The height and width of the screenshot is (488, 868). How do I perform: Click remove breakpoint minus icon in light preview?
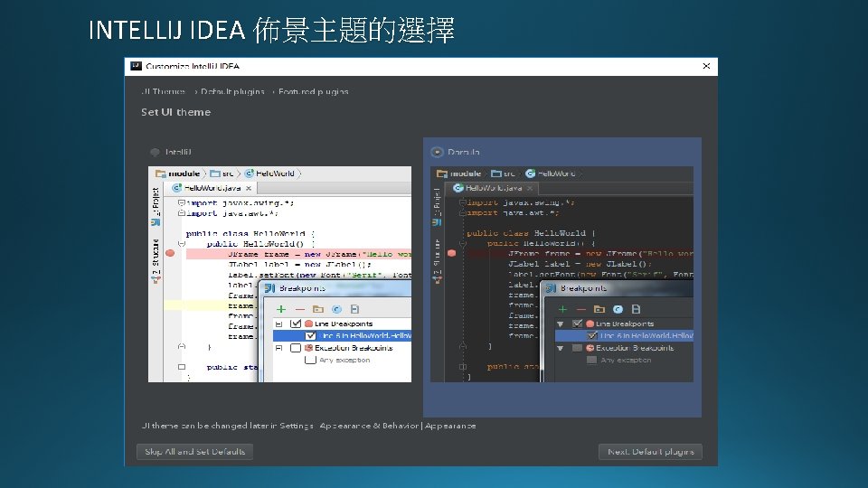(x=299, y=309)
